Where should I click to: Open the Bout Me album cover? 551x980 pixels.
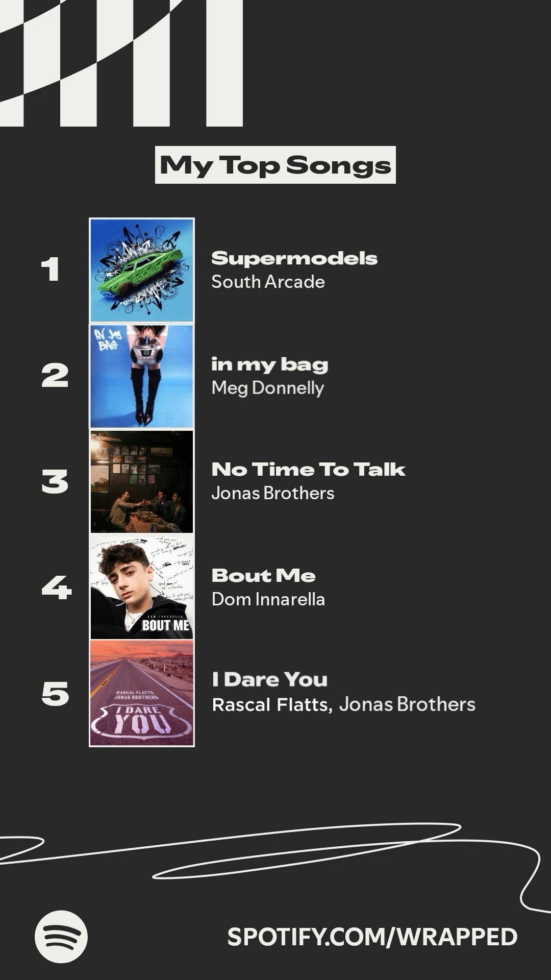coord(142,587)
